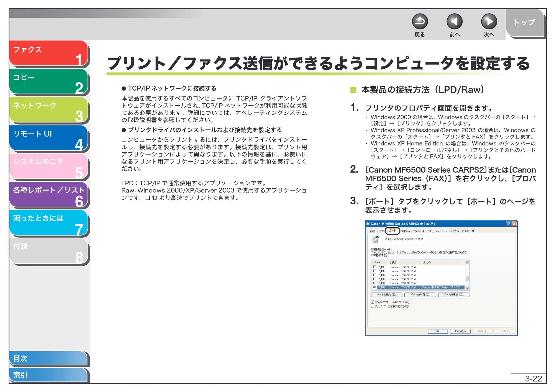Viewport: 554px width, 392px height.
Task: Click the ? help icon in dialog title bar
Action: tap(508, 224)
